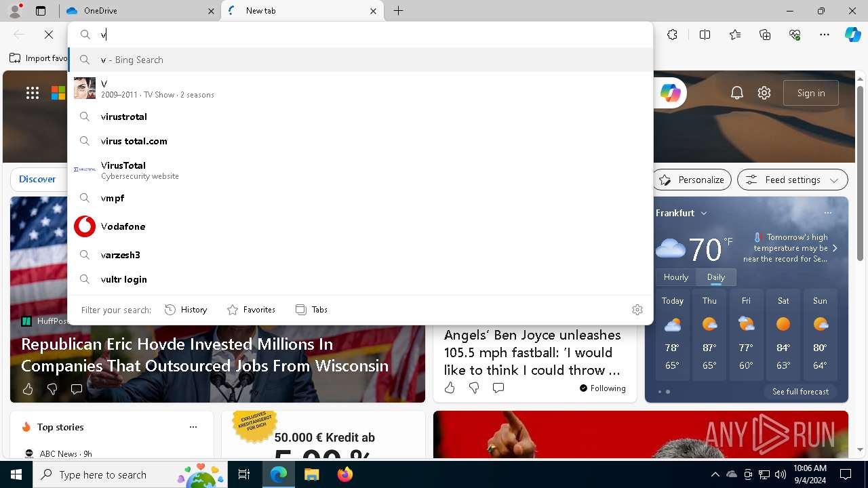Choose the vultr login suggestion
The image size is (868, 488).
pyautogui.click(x=361, y=279)
